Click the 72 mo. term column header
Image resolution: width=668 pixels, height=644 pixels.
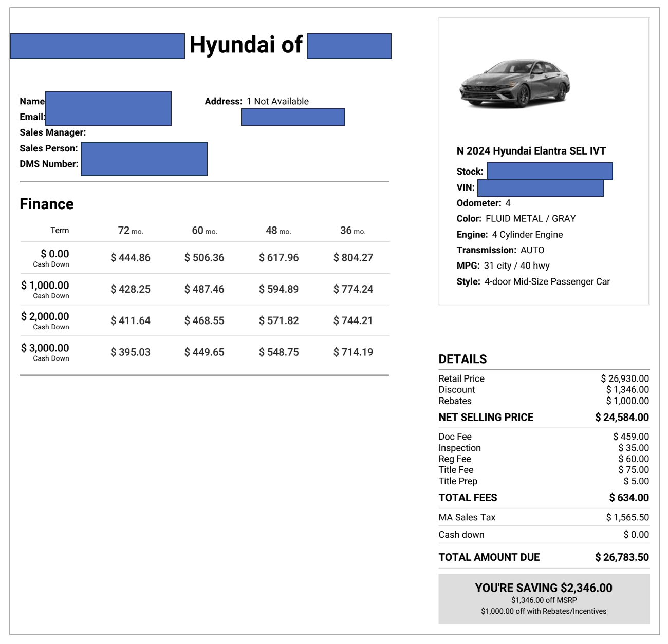click(x=131, y=231)
